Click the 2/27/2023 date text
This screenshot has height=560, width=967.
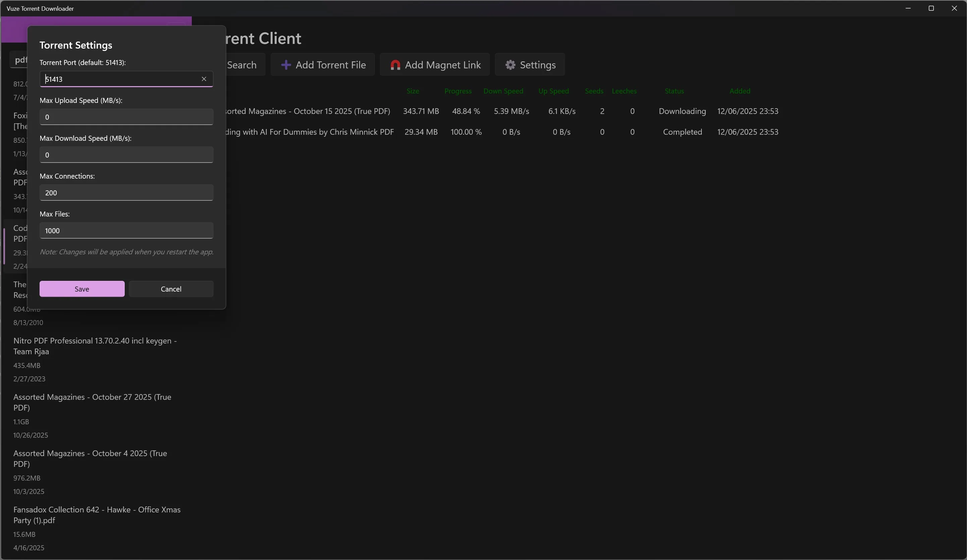(29, 379)
